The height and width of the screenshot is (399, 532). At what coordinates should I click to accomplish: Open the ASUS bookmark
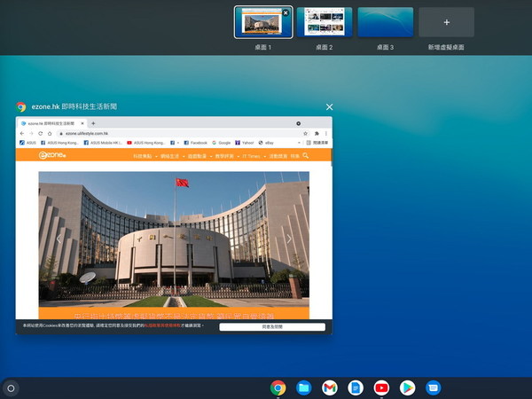coord(27,143)
